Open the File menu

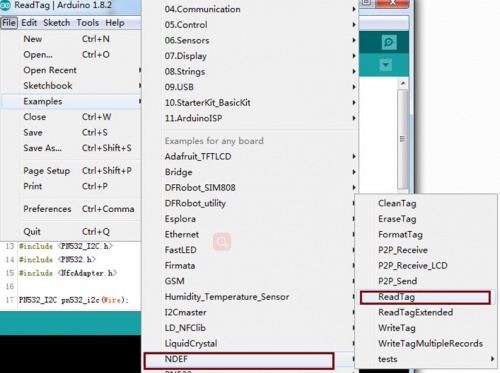tap(9, 23)
